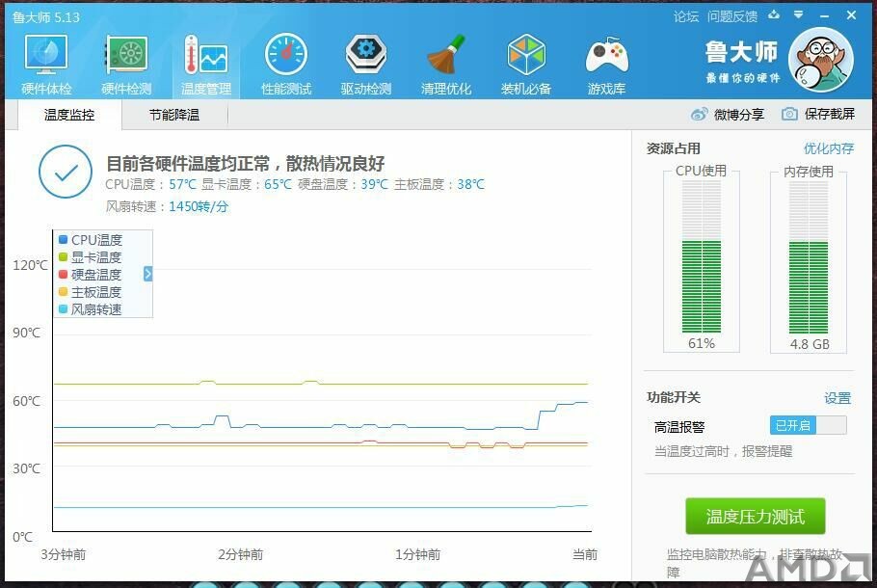Click 保存截屏 save screenshot
This screenshot has width=877, height=588.
click(830, 114)
